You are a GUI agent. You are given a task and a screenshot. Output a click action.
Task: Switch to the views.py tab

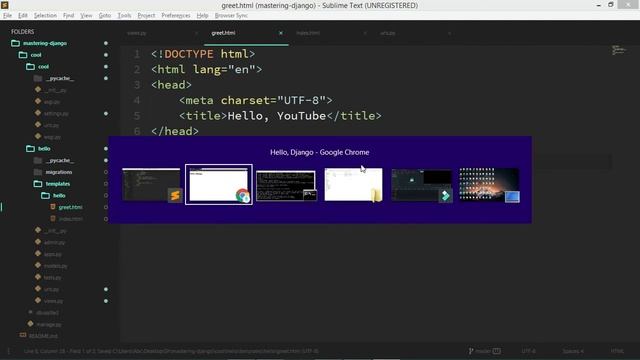coord(137,33)
